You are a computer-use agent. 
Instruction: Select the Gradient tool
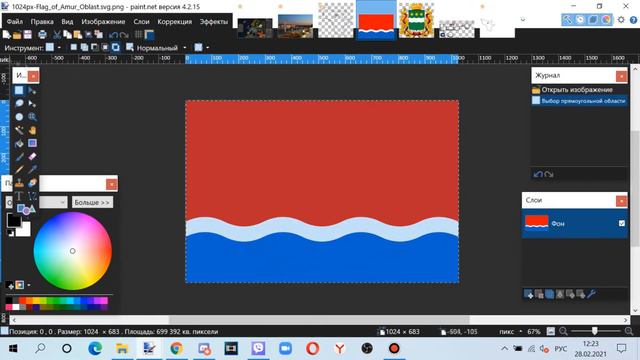pos(32,143)
